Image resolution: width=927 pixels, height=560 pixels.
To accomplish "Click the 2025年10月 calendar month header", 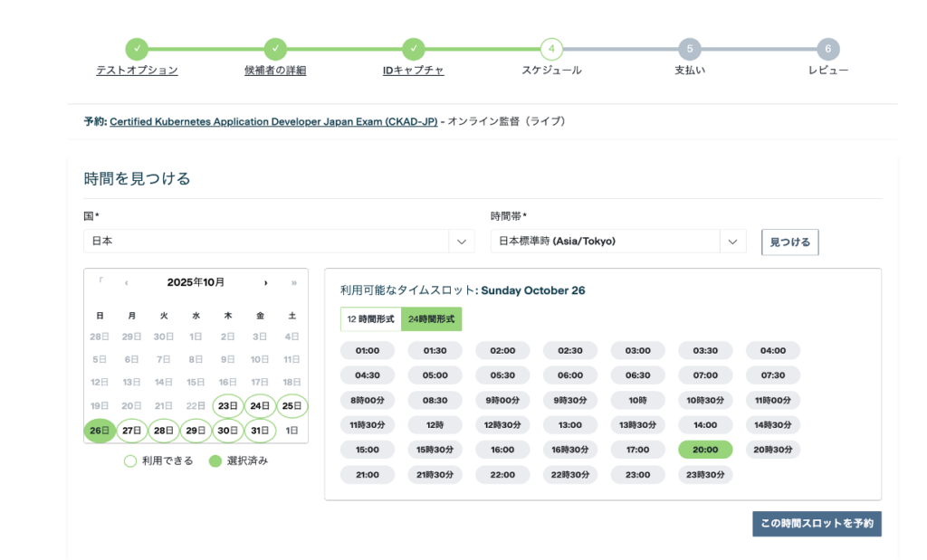I will (x=196, y=282).
